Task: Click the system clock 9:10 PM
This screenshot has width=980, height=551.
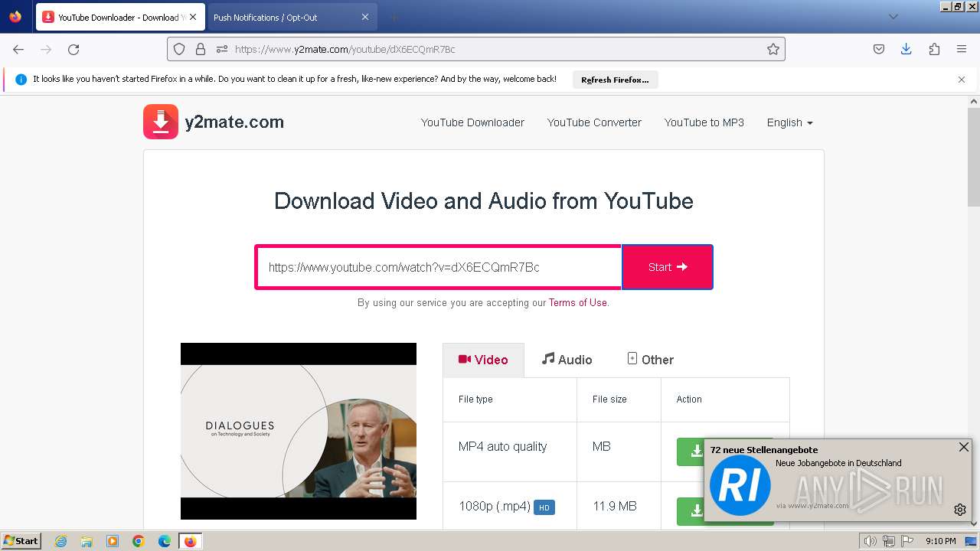Action: [941, 541]
